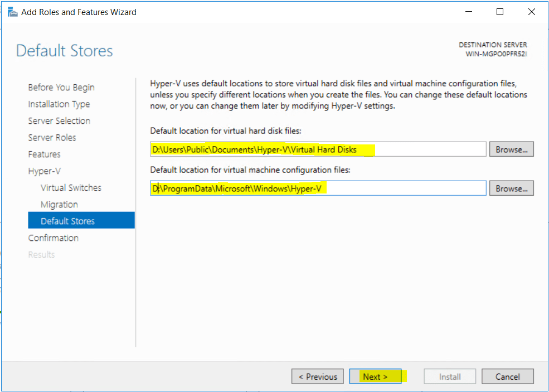
Task: Cancel the wizard
Action: (x=507, y=376)
